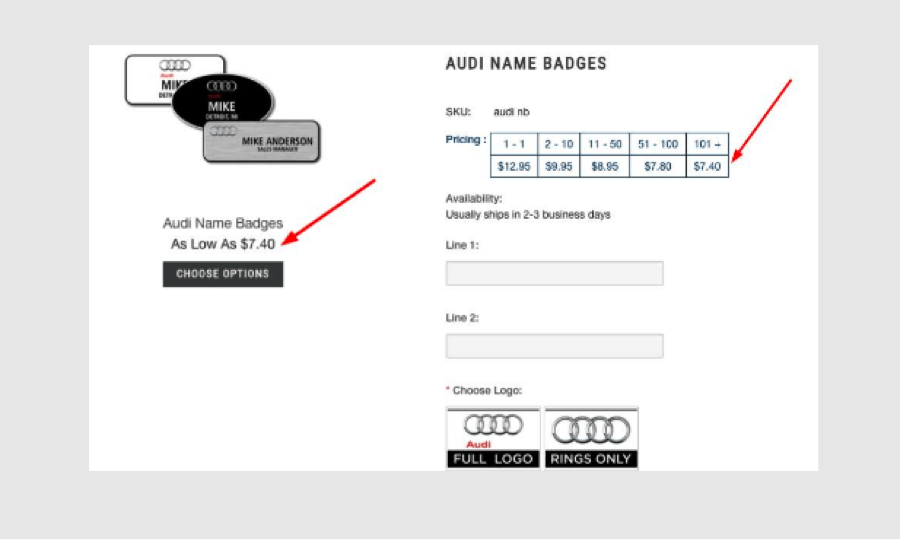Click the "As Low As $7.40" price text
Screen dimensions: 900x540
coord(223,244)
